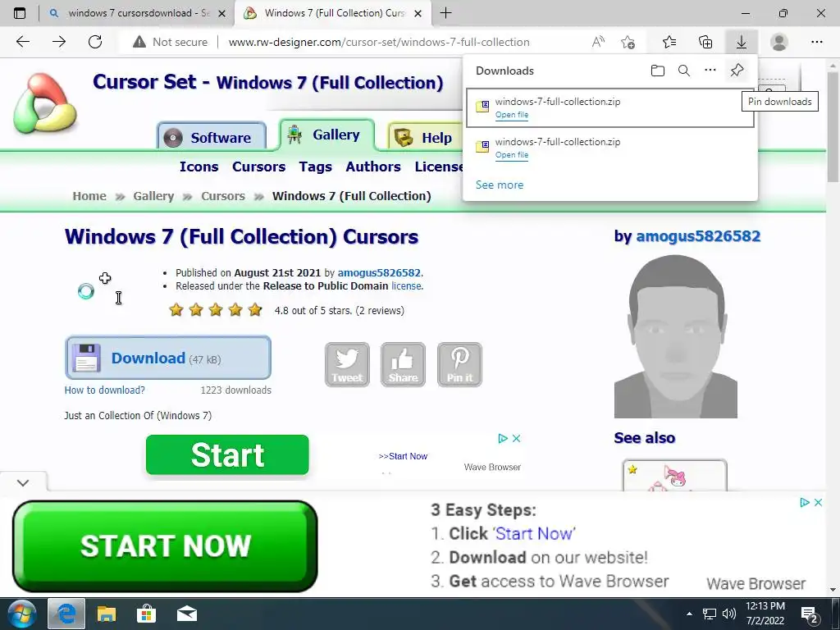This screenshot has height=630, width=840.
Task: Click the address bar URL field
Action: [379, 42]
